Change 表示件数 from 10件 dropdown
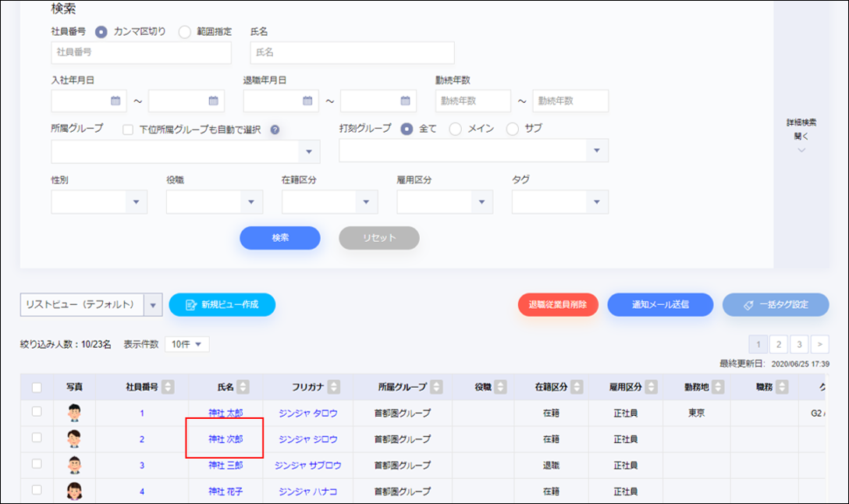The width and height of the screenshot is (849, 504). point(186,344)
